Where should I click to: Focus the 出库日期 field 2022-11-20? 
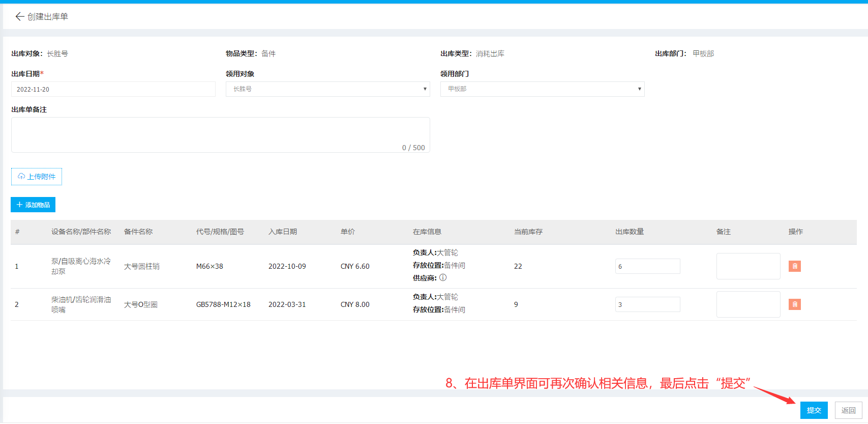click(113, 89)
